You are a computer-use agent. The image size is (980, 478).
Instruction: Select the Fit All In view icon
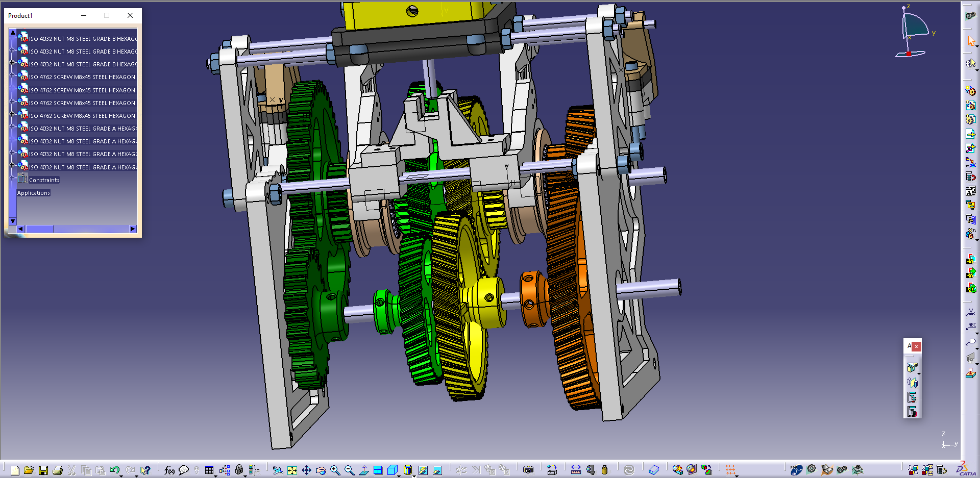coord(292,470)
